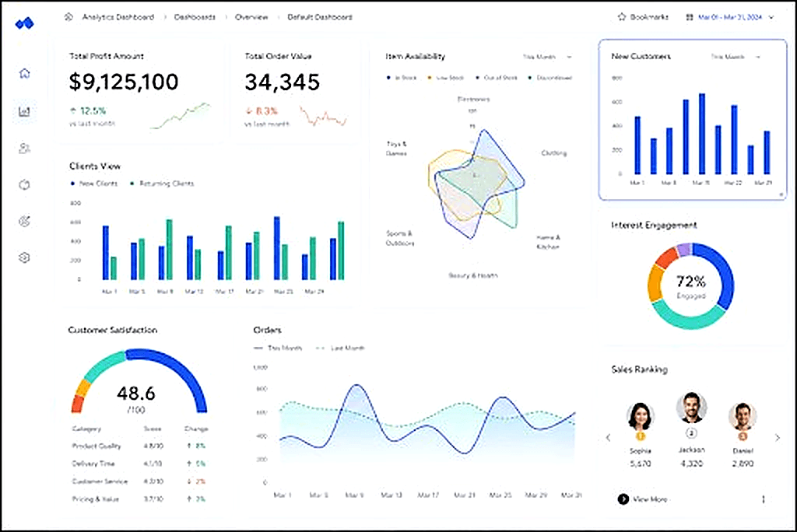Image resolution: width=797 pixels, height=532 pixels.
Task: Click Default Dashboard breadcrumb
Action: click(x=320, y=17)
